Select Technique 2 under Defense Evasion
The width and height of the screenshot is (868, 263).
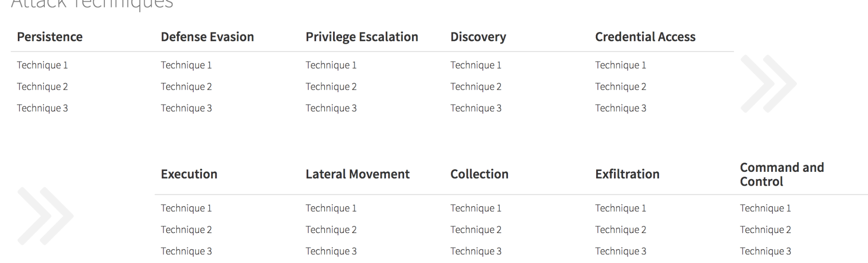(186, 87)
